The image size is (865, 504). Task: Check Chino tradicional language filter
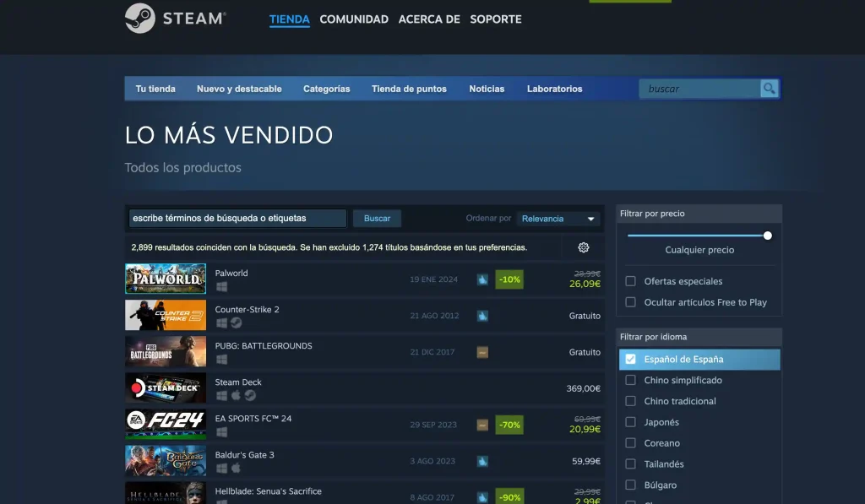coord(630,401)
